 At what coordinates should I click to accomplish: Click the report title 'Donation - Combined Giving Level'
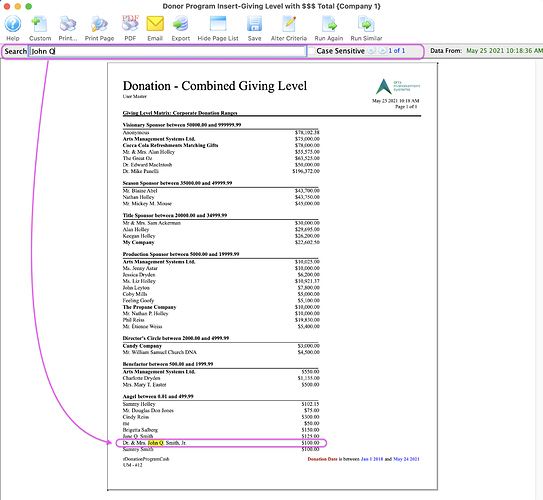coord(215,86)
